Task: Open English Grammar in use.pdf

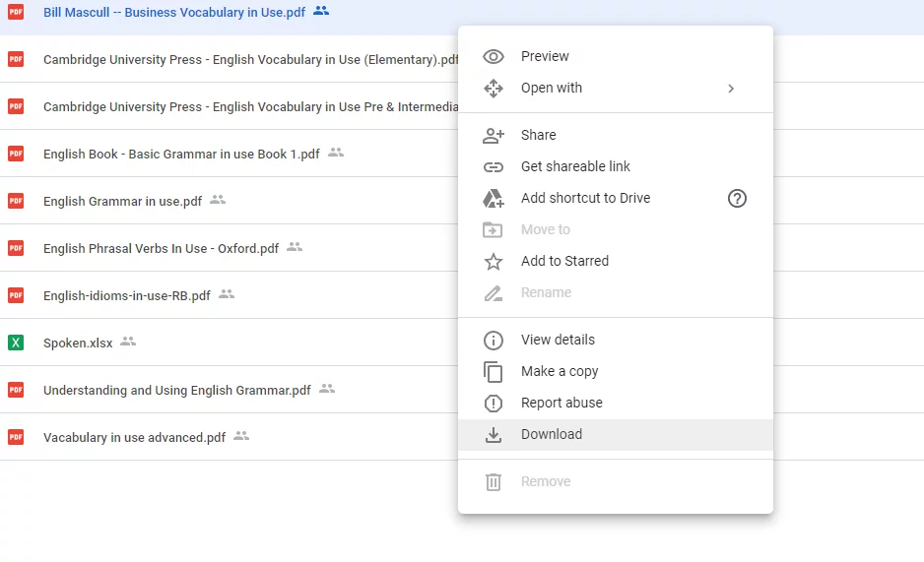Action: (x=122, y=202)
